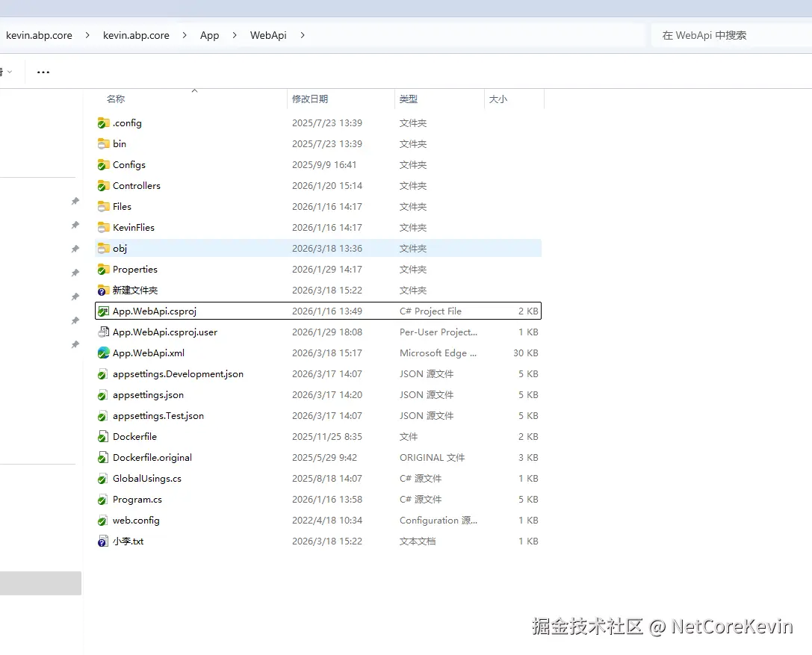This screenshot has height=655, width=812.
Task: Select the Files folder icon
Action: (104, 207)
